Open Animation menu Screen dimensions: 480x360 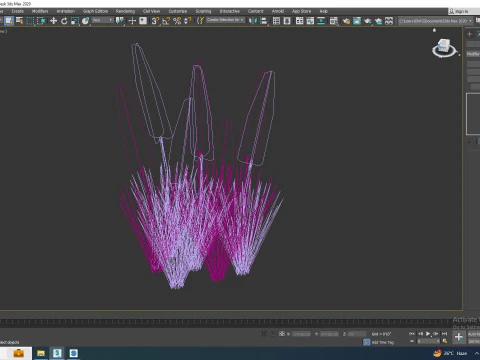coord(66,11)
